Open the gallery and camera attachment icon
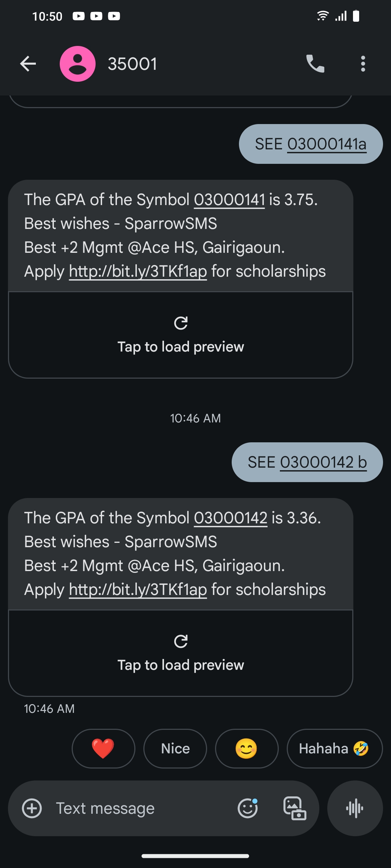 tap(294, 808)
